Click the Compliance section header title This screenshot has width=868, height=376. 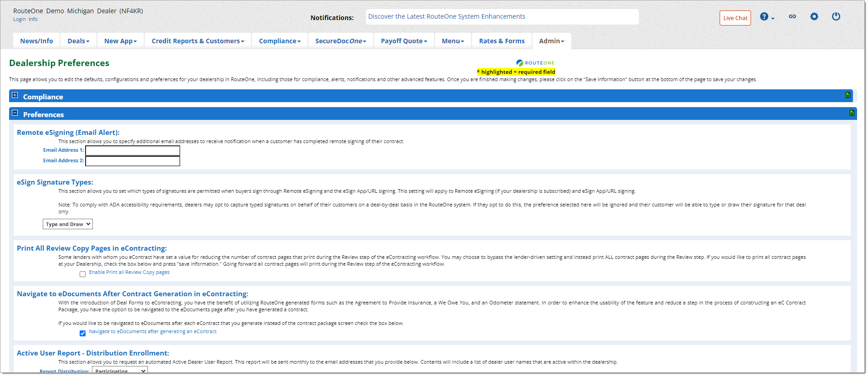(x=43, y=97)
